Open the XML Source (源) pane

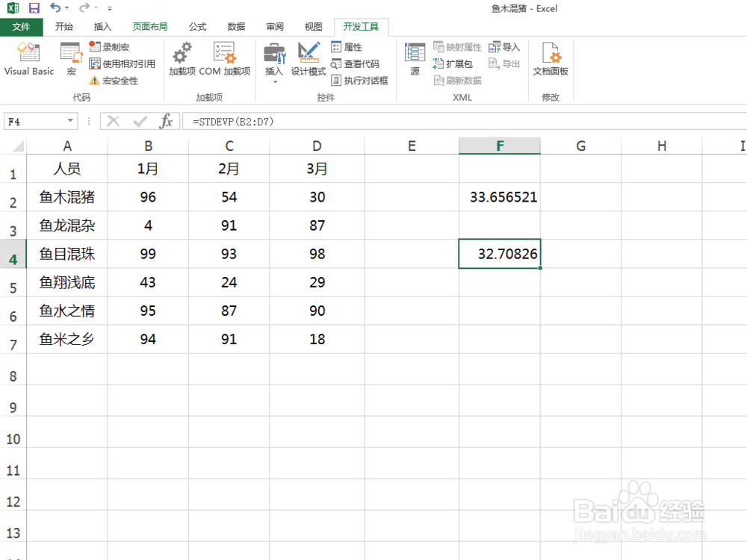click(x=415, y=59)
